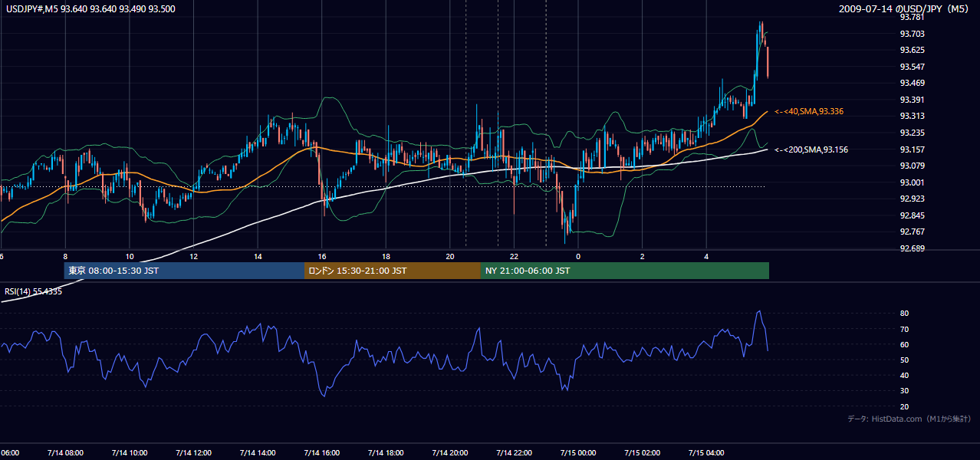Screen dimensions: 980x460
Task: Click price level 93.625 on the axis
Action: [x=912, y=50]
